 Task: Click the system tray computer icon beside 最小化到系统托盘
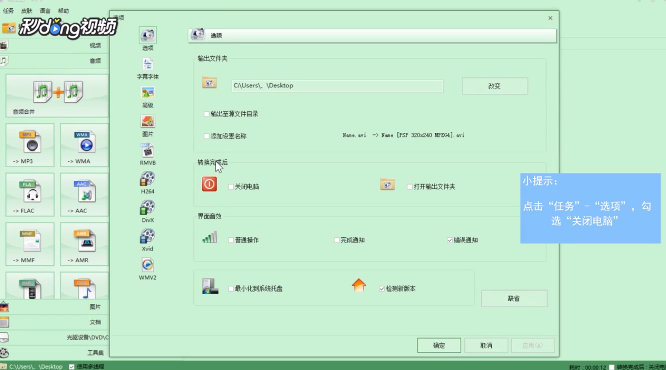pyautogui.click(x=210, y=286)
